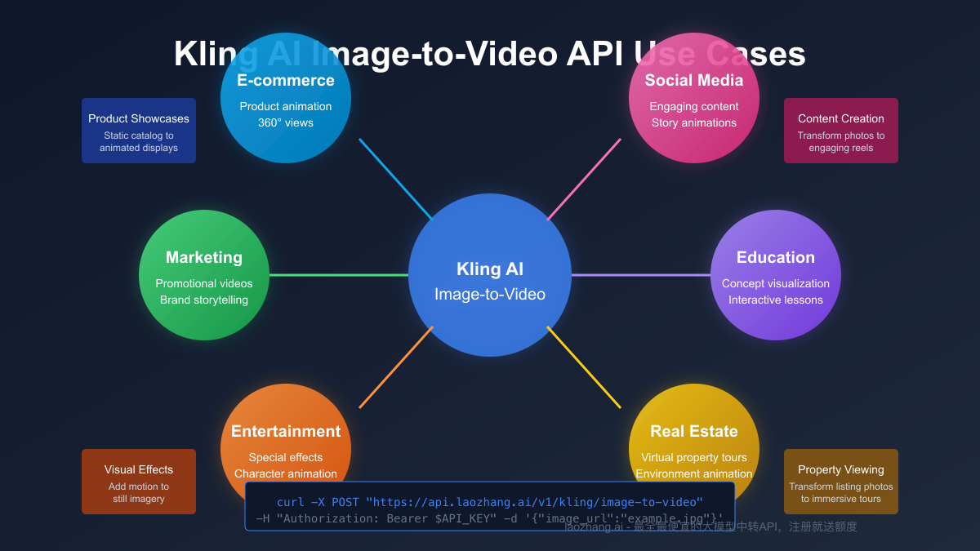The width and height of the screenshot is (980, 551).
Task: Select 'Image-to-Video' text in center node
Action: click(x=490, y=294)
